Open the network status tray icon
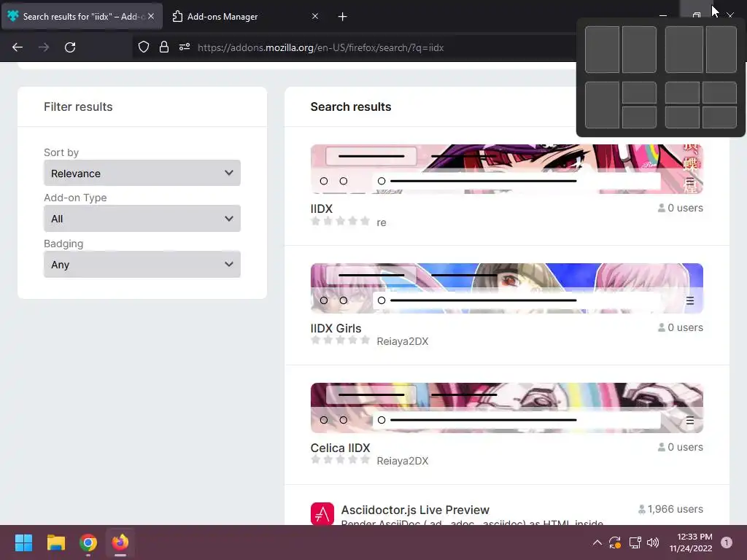The width and height of the screenshot is (747, 560). [635, 542]
